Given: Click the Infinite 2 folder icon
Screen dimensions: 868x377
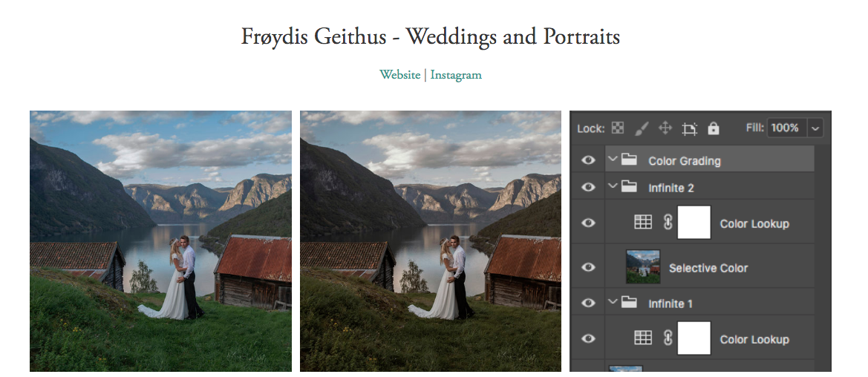Looking at the screenshot, I should click(x=628, y=187).
